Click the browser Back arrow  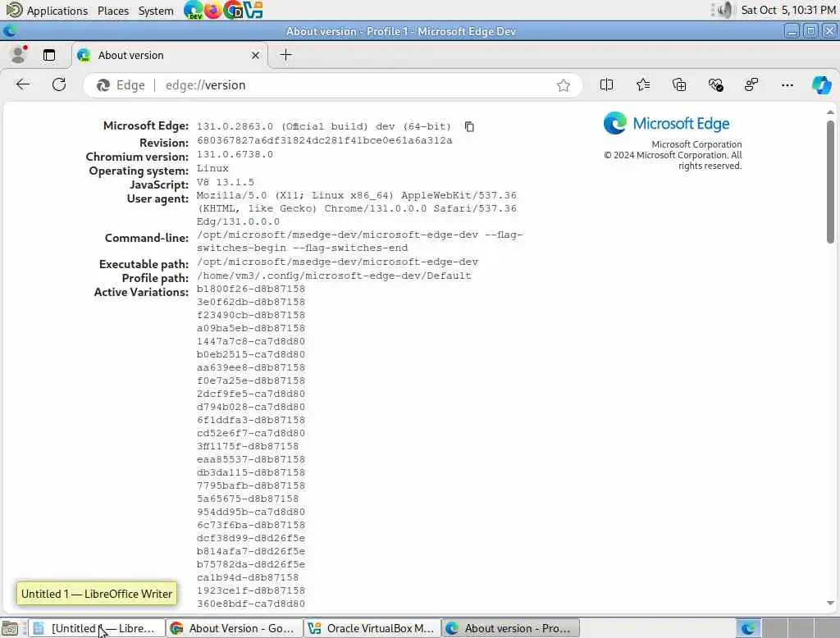pos(23,84)
